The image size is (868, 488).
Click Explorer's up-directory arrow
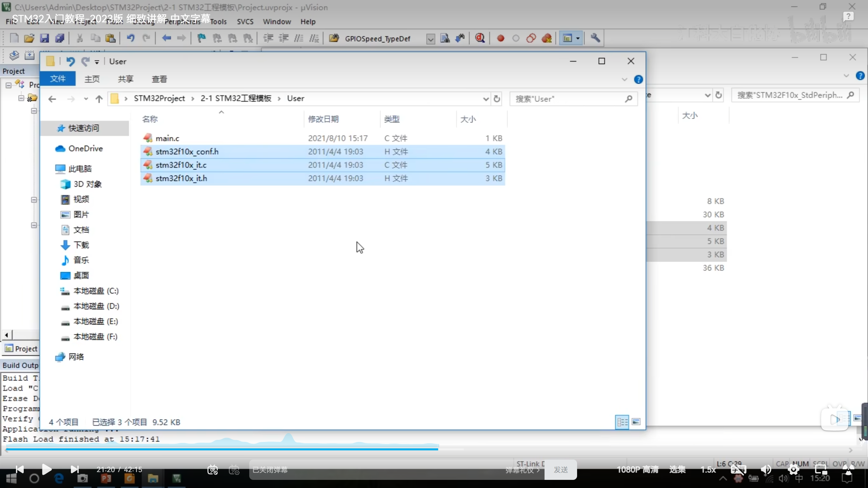click(x=99, y=99)
